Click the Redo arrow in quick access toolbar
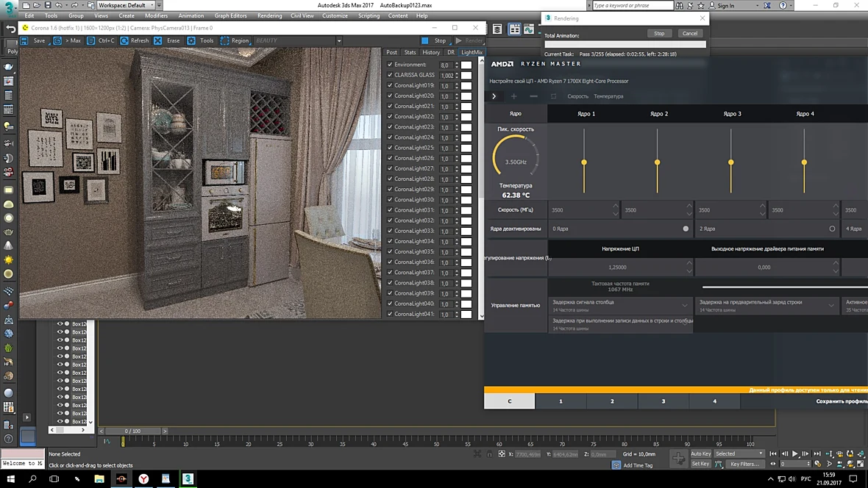This screenshot has width=868, height=488. [74, 5]
